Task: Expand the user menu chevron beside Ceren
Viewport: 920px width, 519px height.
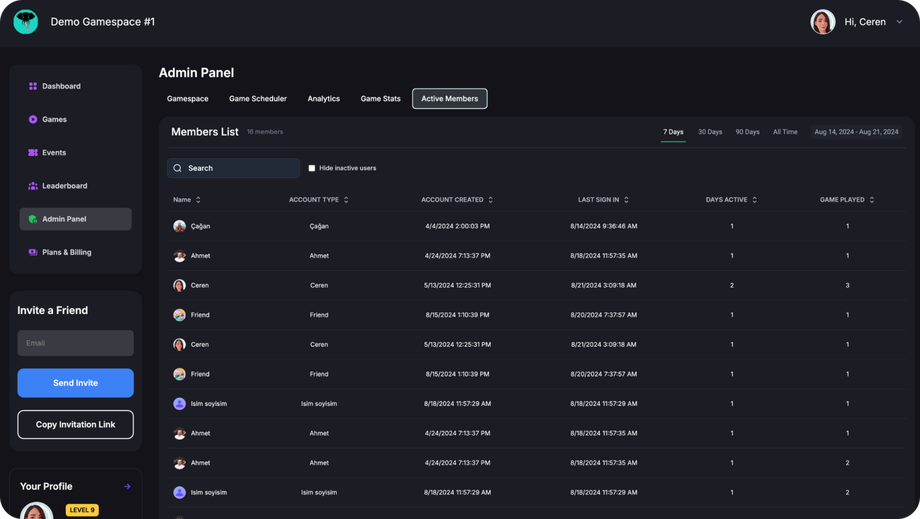Action: [899, 22]
